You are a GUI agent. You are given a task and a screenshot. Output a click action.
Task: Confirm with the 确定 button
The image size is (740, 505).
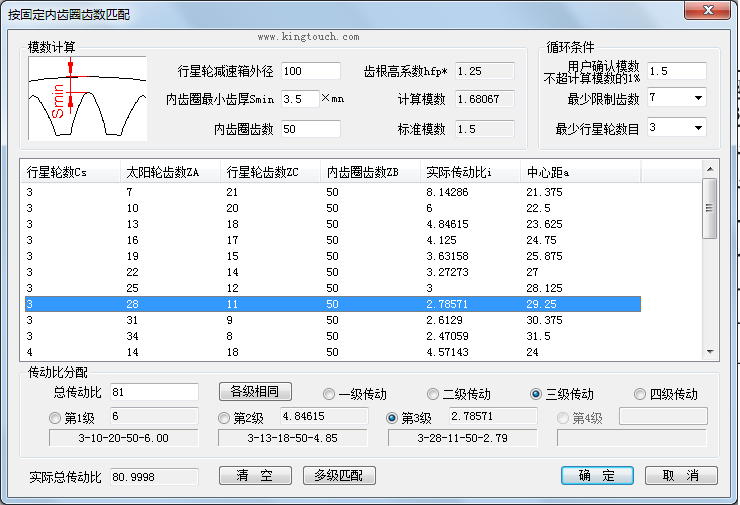click(x=597, y=475)
